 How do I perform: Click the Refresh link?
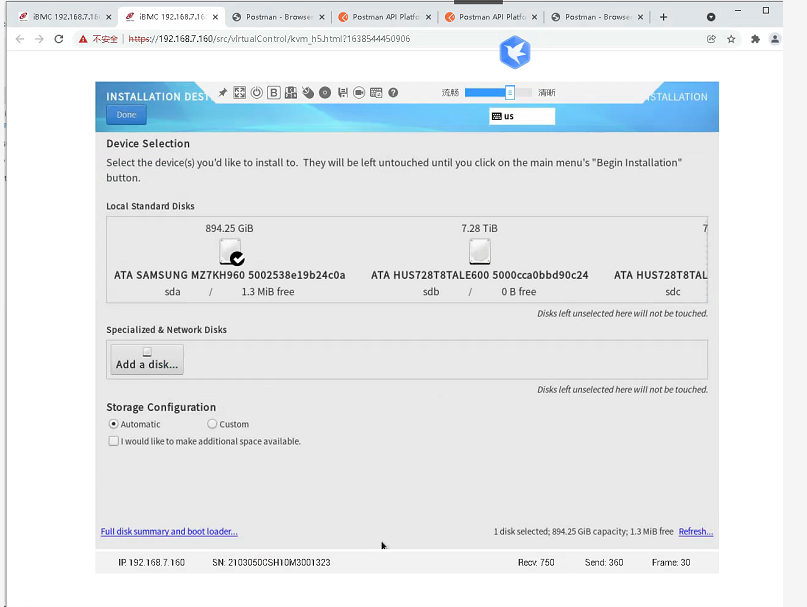(695, 532)
